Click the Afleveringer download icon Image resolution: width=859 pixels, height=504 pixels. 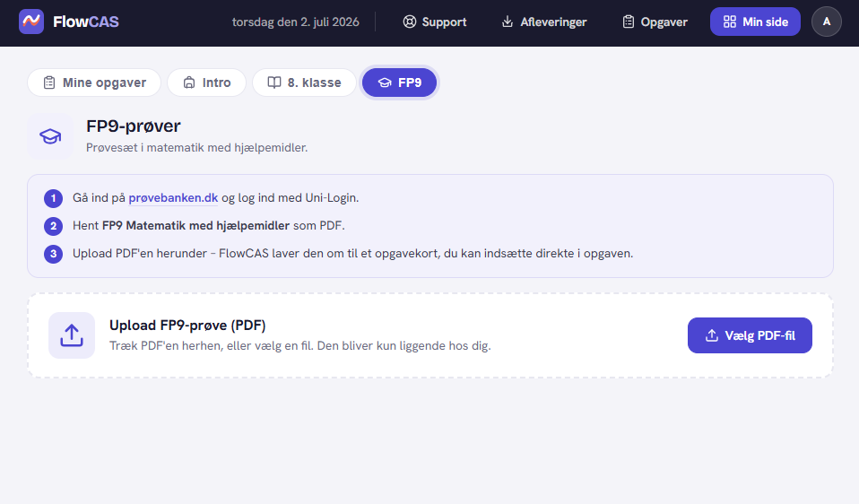[x=508, y=22]
